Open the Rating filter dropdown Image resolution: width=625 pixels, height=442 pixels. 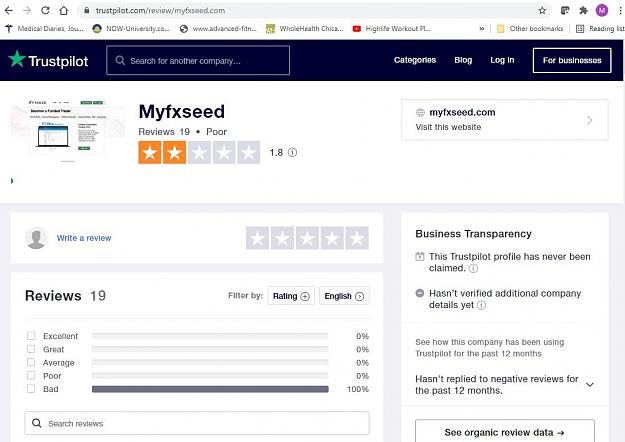[291, 296]
